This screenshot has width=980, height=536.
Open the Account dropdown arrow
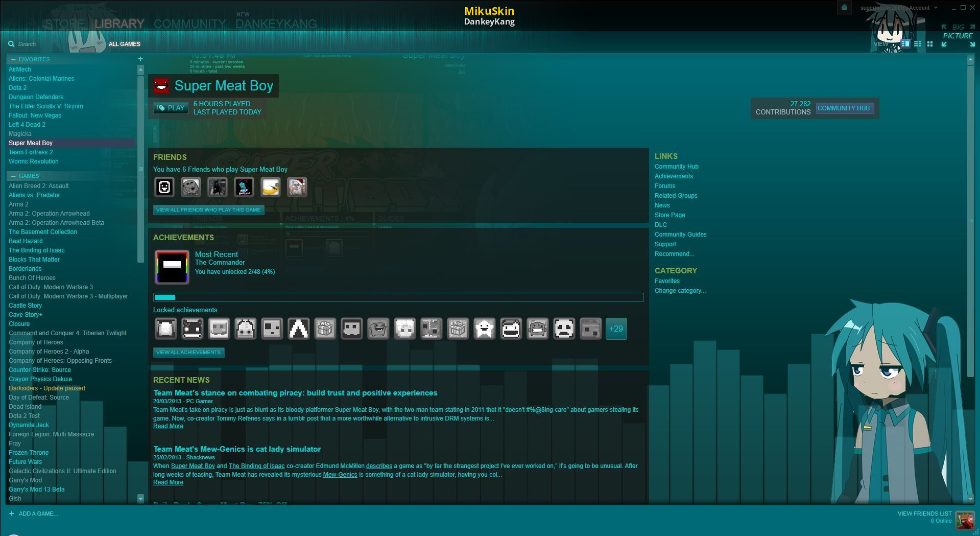936,8
